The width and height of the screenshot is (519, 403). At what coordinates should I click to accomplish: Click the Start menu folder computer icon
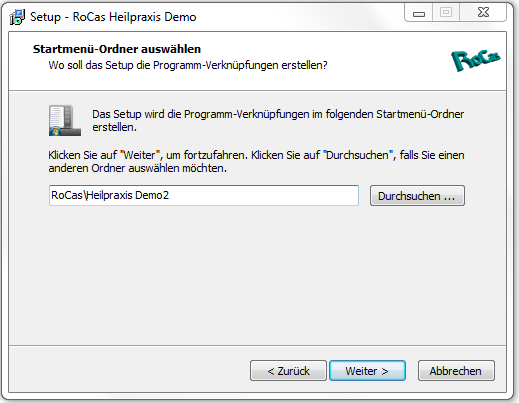[65, 120]
